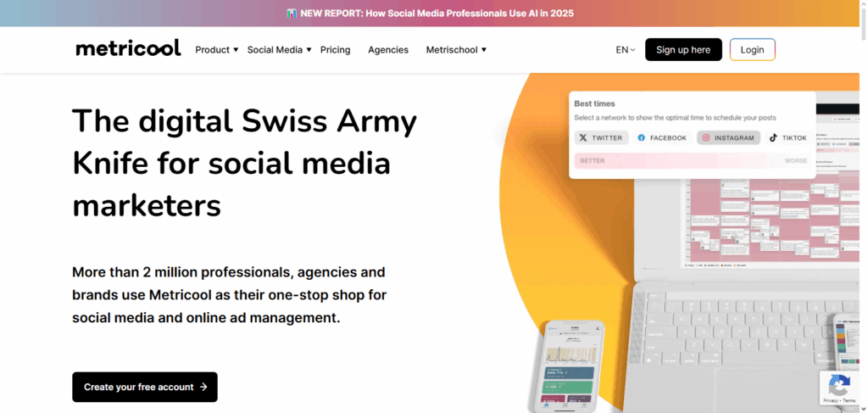Click the 'More than 2 million professionals' paragraph
Screen dimensions: 868x413
pyautogui.click(x=229, y=295)
